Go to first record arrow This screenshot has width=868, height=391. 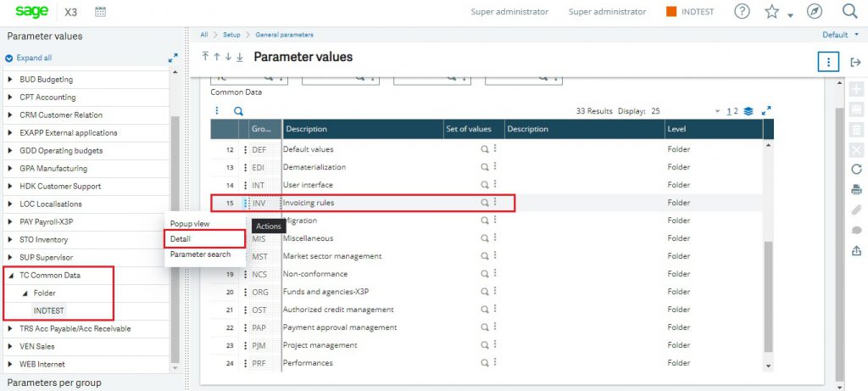click(205, 57)
